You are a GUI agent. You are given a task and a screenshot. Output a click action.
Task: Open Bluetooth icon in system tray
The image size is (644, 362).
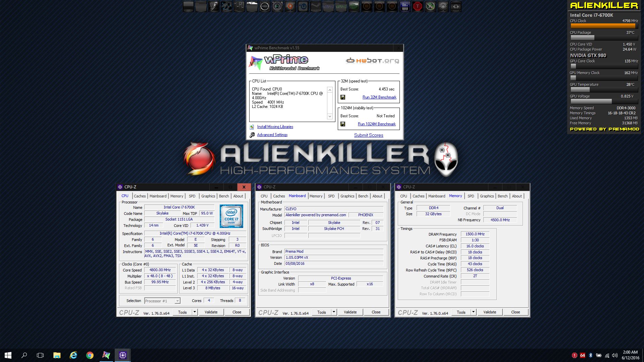tap(591, 355)
